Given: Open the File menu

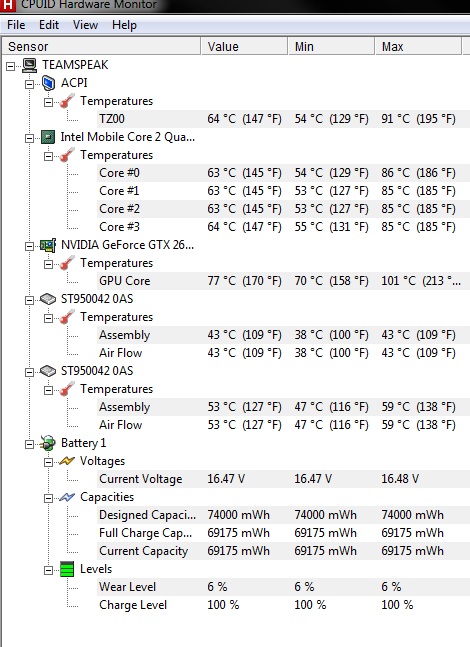Looking at the screenshot, I should point(16,25).
